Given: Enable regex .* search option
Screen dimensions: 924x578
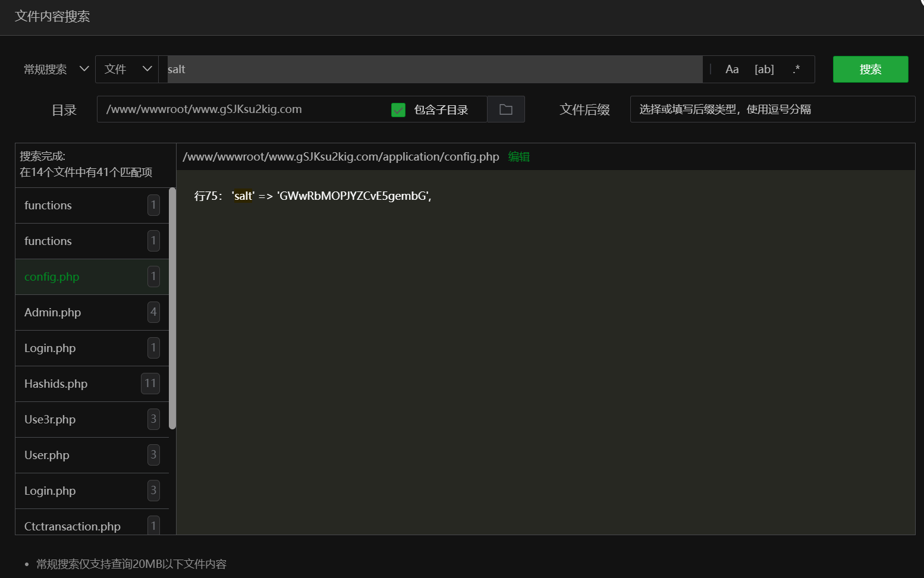Looking at the screenshot, I should pos(796,70).
